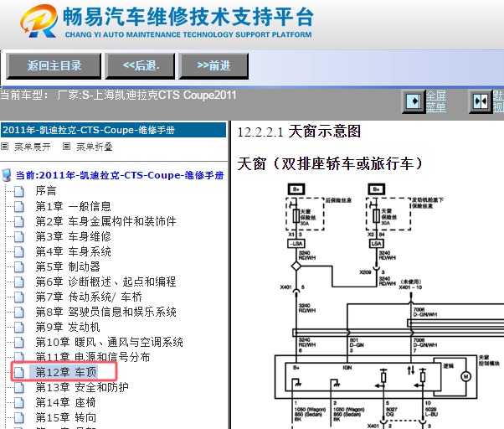Click the page icon beside 序言

coord(19,191)
